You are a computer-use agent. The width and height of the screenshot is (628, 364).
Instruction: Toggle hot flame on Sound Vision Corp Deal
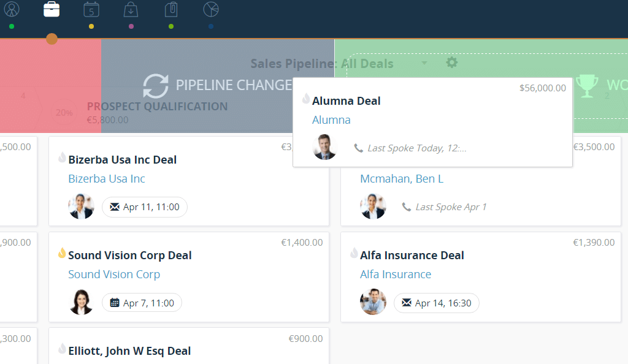(x=61, y=254)
